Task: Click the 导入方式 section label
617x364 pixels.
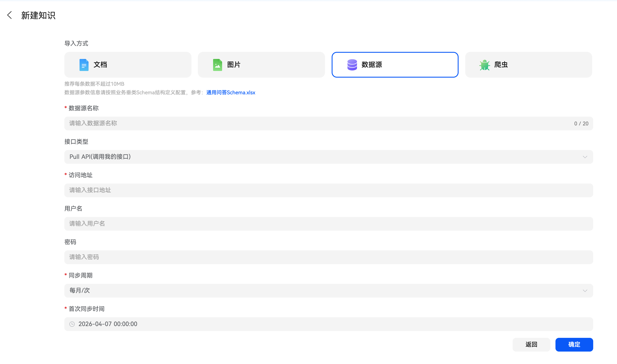Action: click(76, 44)
